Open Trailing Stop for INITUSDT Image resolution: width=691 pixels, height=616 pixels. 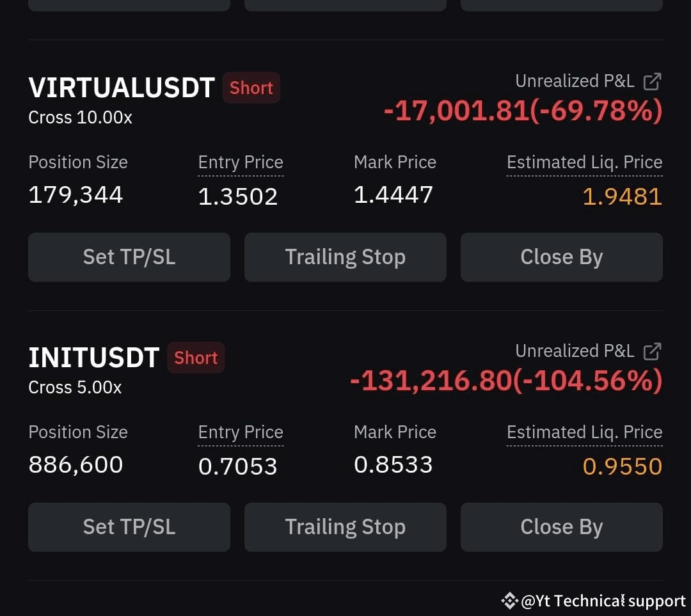[x=345, y=527]
